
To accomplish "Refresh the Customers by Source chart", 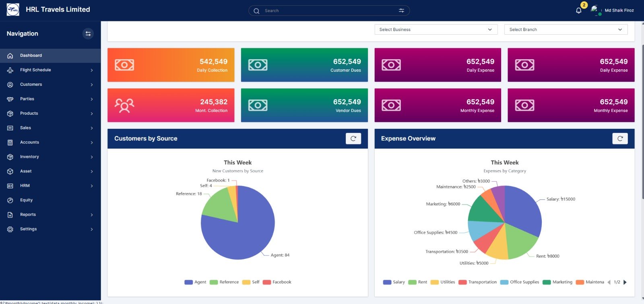I will (x=353, y=139).
